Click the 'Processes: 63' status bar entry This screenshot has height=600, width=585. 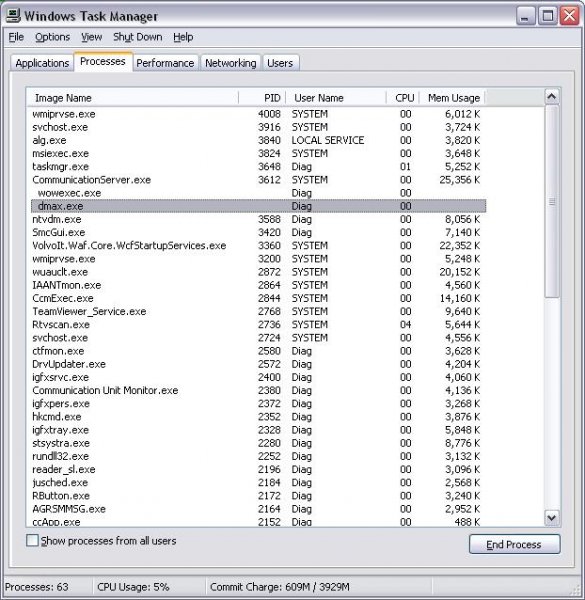coord(37,587)
